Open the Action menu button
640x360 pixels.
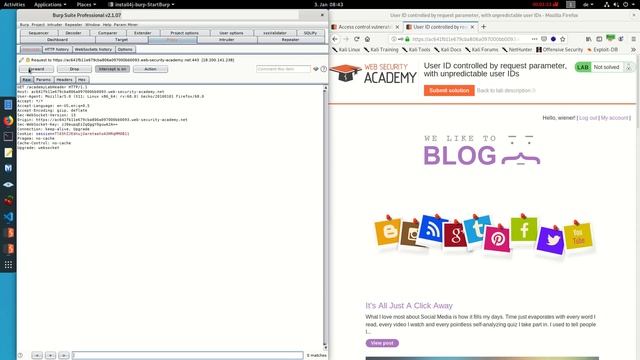pos(150,69)
